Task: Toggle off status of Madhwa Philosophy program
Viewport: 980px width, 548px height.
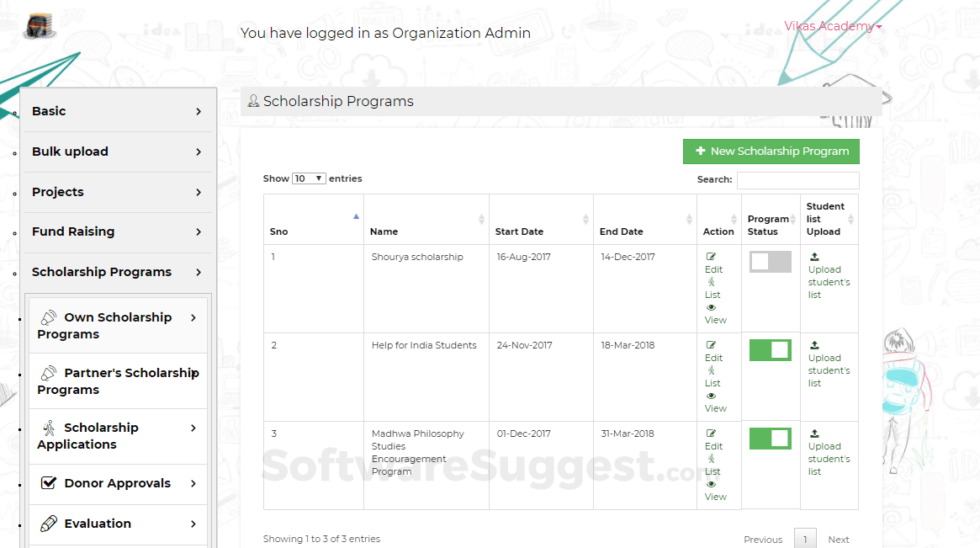Action: (x=771, y=439)
